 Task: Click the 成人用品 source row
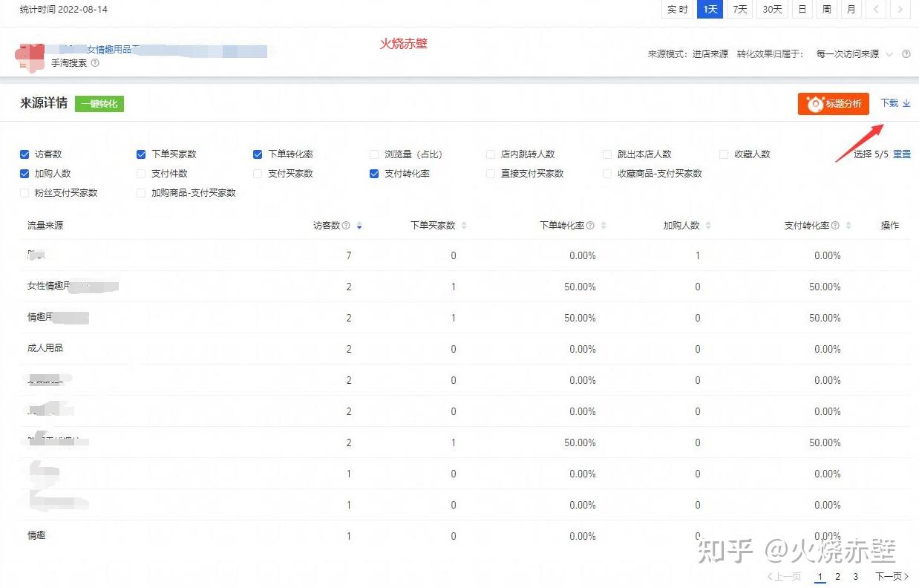pos(465,349)
